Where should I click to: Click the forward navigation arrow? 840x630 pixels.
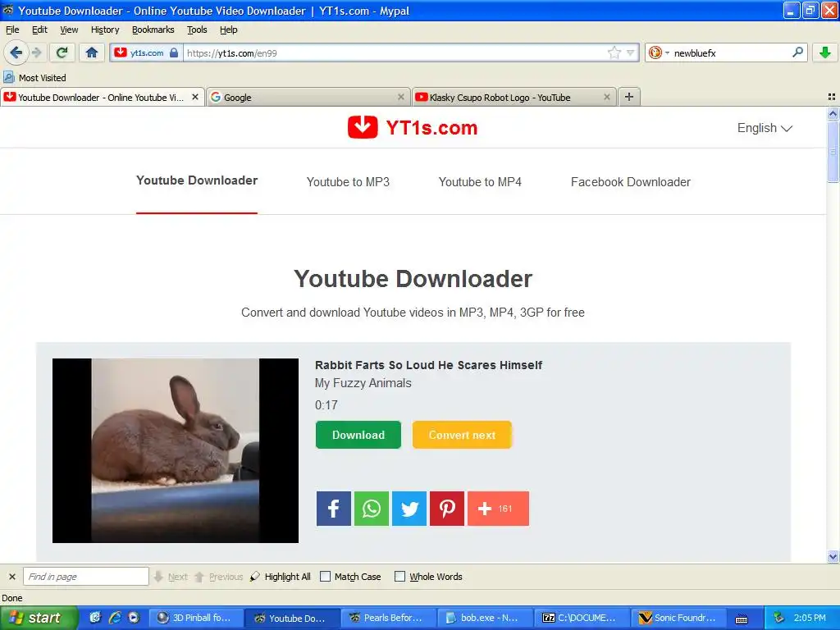[37, 52]
